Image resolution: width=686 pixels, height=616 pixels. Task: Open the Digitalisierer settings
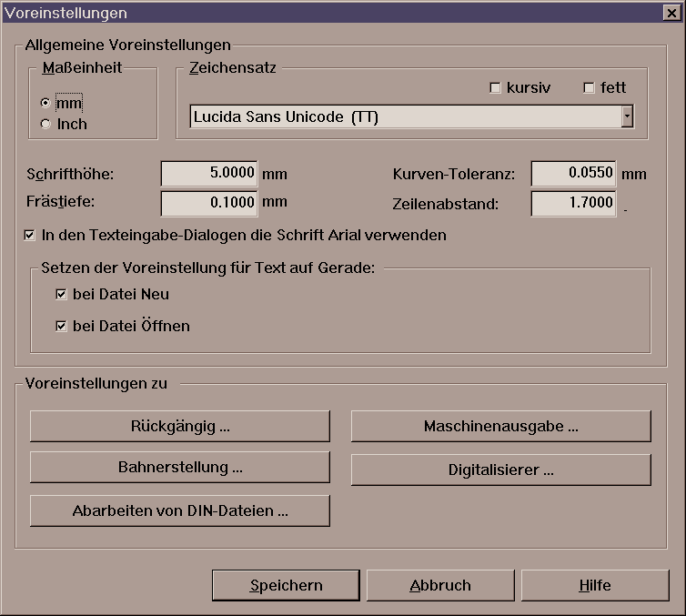tap(500, 470)
